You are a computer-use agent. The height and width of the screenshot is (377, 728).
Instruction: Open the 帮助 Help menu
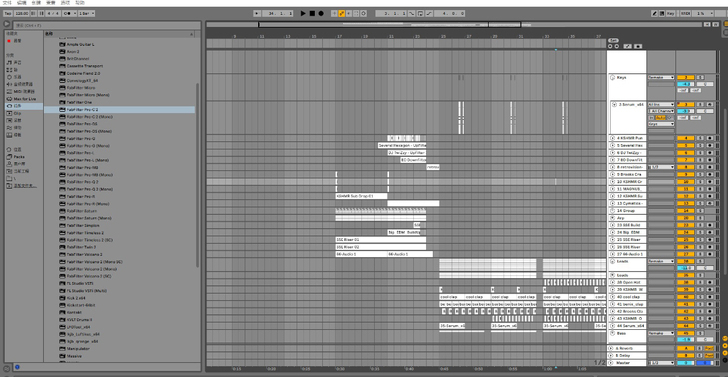(x=79, y=3)
